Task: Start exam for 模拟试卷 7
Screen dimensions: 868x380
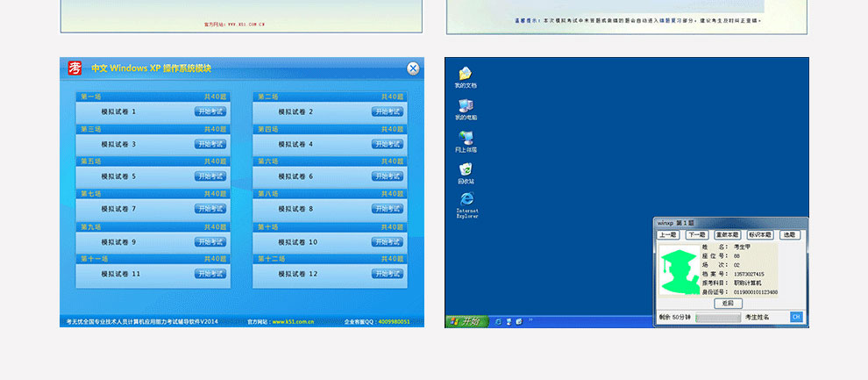Action: tap(210, 209)
